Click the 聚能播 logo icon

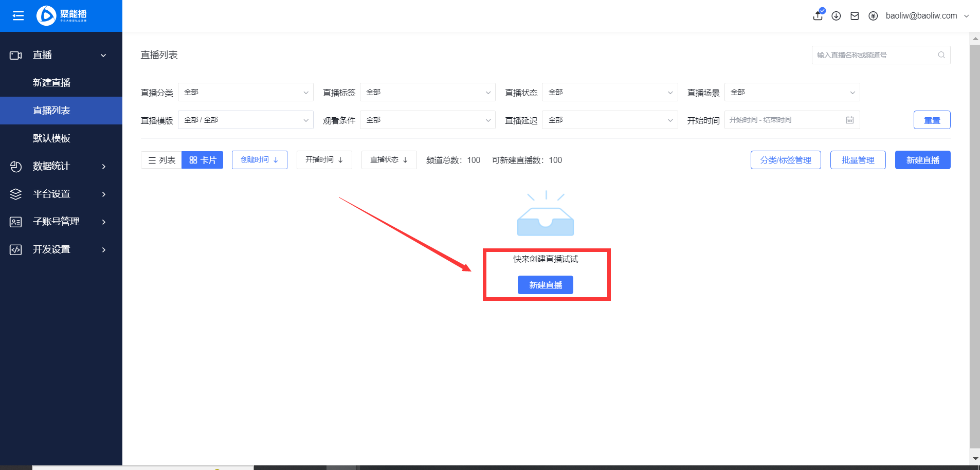point(46,16)
